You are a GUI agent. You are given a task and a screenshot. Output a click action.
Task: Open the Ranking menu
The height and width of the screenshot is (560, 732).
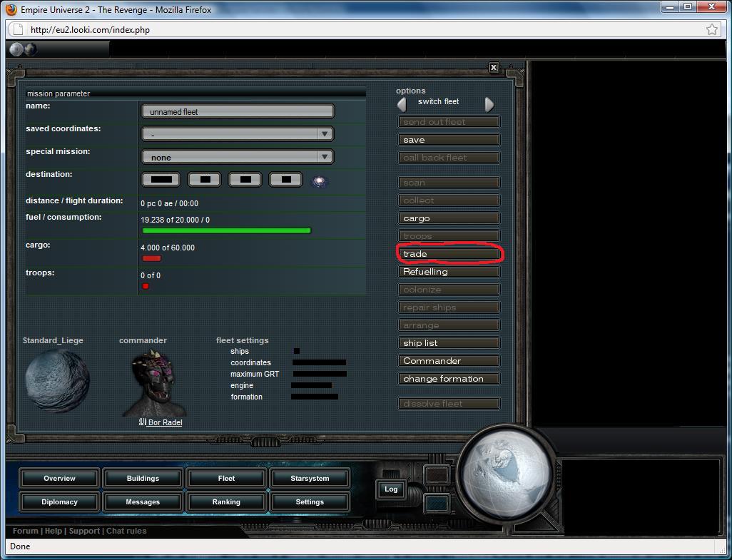click(x=226, y=502)
